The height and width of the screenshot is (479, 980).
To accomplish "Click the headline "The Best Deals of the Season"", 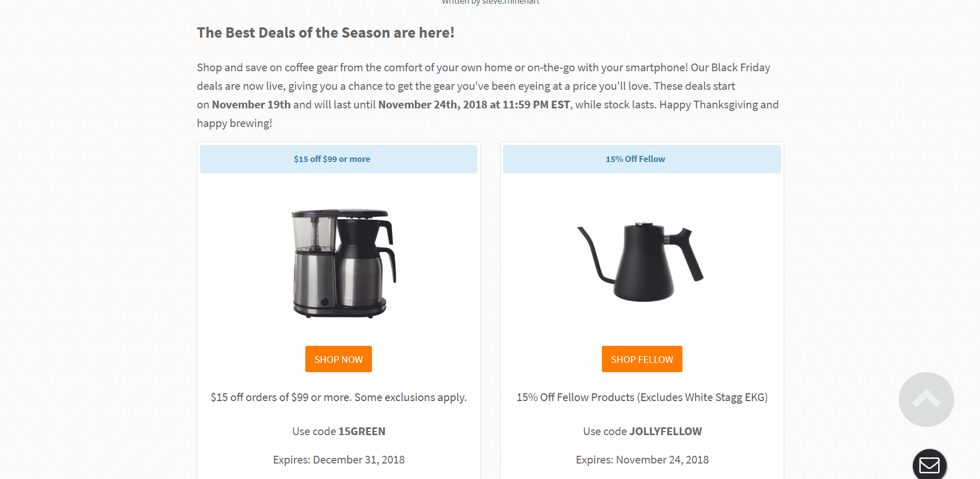I will click(325, 33).
